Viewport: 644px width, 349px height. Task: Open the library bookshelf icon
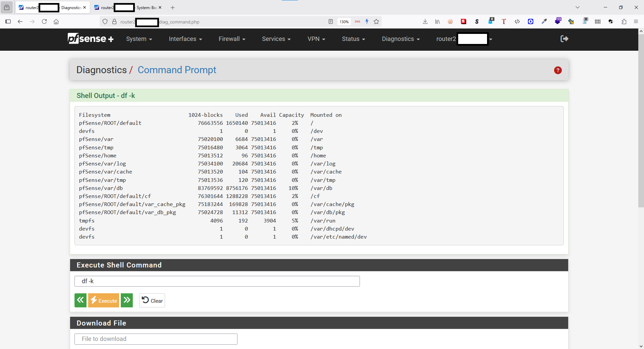pos(437,21)
